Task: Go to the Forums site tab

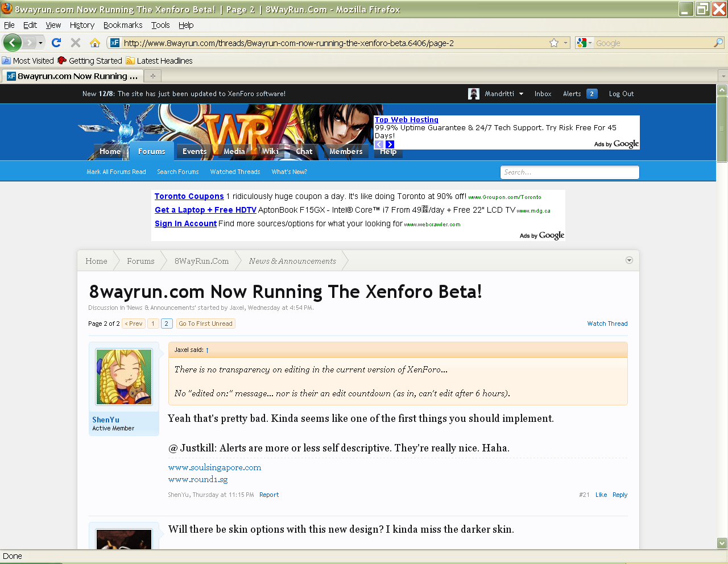Action: pyautogui.click(x=151, y=151)
